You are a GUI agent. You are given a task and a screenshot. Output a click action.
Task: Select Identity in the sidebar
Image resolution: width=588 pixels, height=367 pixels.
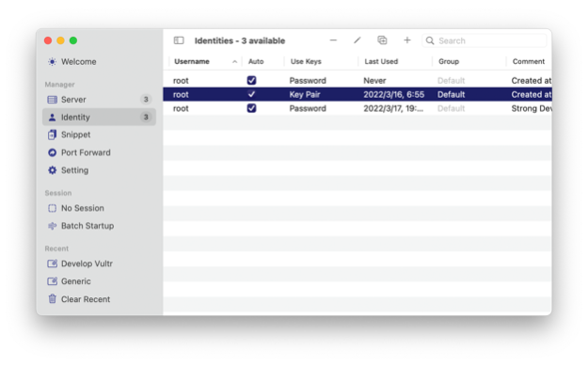99,117
